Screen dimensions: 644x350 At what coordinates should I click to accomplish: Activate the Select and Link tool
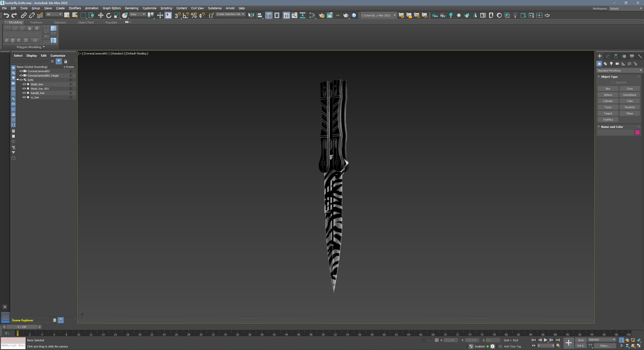(x=23, y=15)
